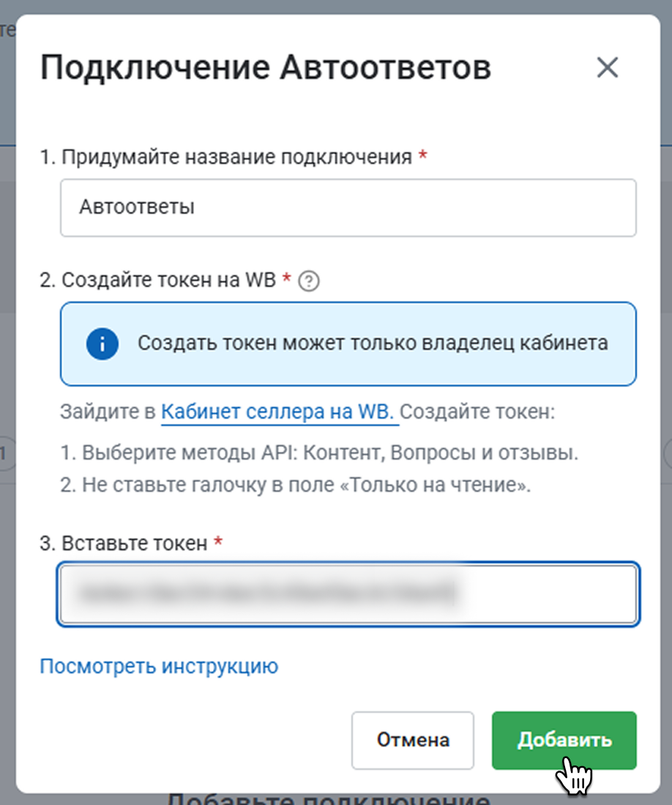The width and height of the screenshot is (672, 805).
Task: Select the Создайте токен на WB label
Action: [x=158, y=280]
